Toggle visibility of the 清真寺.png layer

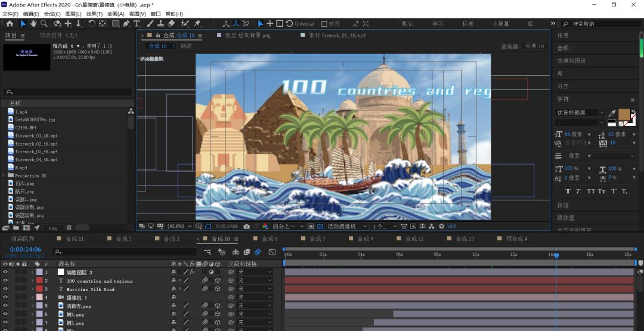[5, 305]
